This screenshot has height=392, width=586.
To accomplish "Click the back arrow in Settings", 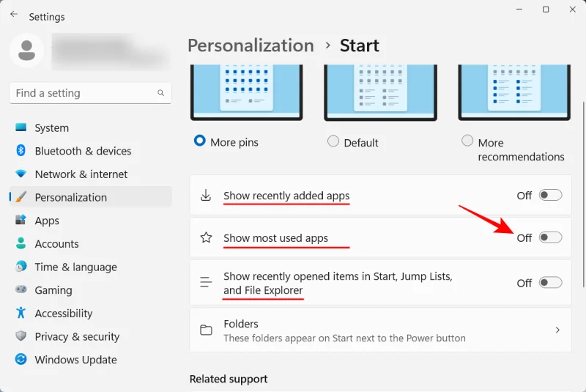I will point(14,14).
